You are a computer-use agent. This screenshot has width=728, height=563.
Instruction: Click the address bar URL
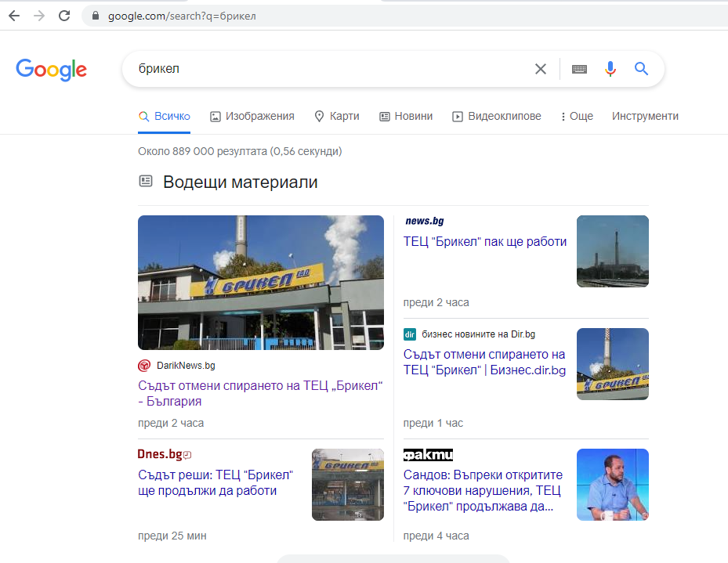point(182,16)
